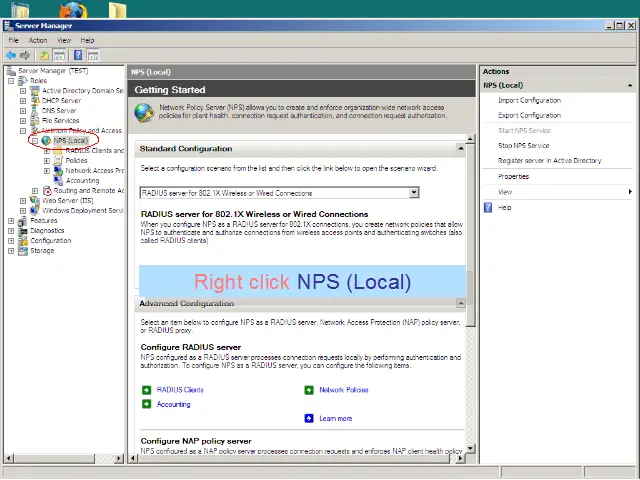Click the Learn more link
This screenshot has height=480, width=640.
click(336, 418)
